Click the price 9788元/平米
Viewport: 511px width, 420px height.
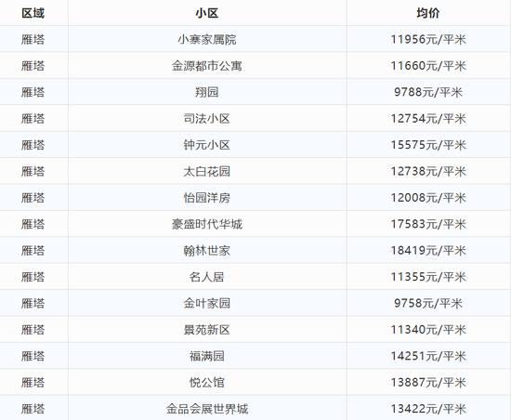click(428, 92)
